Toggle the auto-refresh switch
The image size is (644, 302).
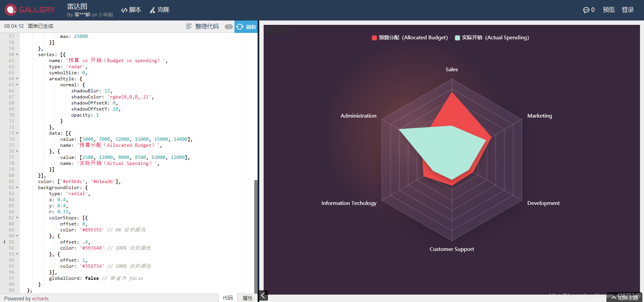click(x=229, y=27)
